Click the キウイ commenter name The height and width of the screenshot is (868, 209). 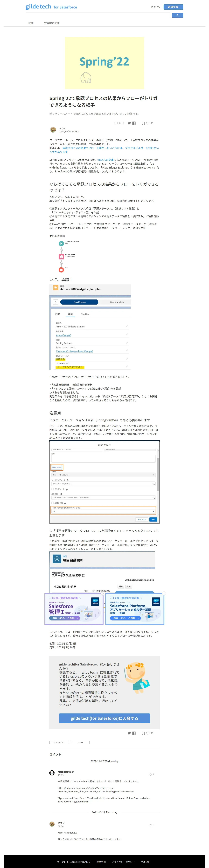61,823
